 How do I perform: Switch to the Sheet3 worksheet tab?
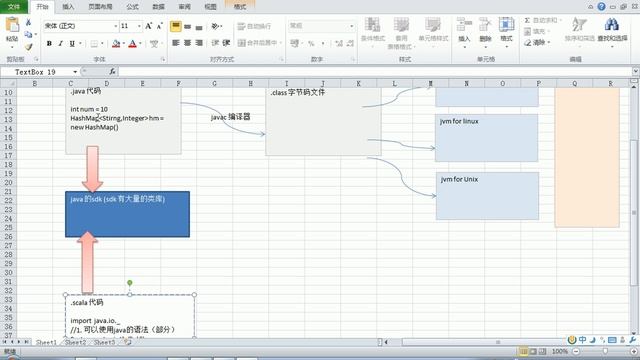click(104, 342)
